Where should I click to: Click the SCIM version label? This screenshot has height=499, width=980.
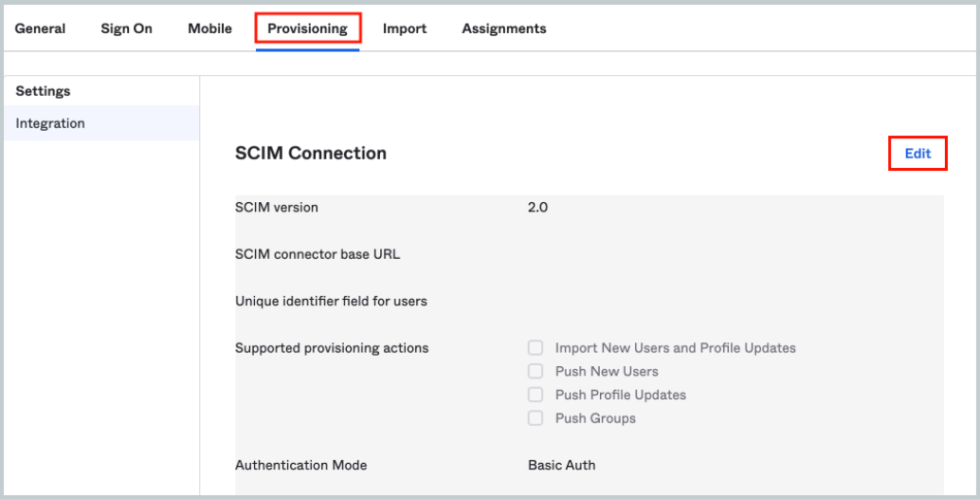tap(277, 207)
